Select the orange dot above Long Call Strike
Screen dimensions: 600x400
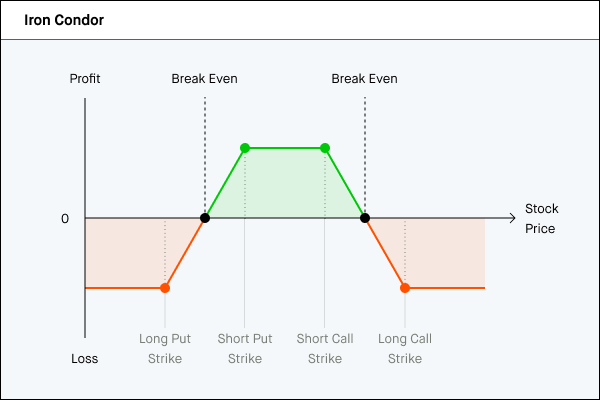405,288
